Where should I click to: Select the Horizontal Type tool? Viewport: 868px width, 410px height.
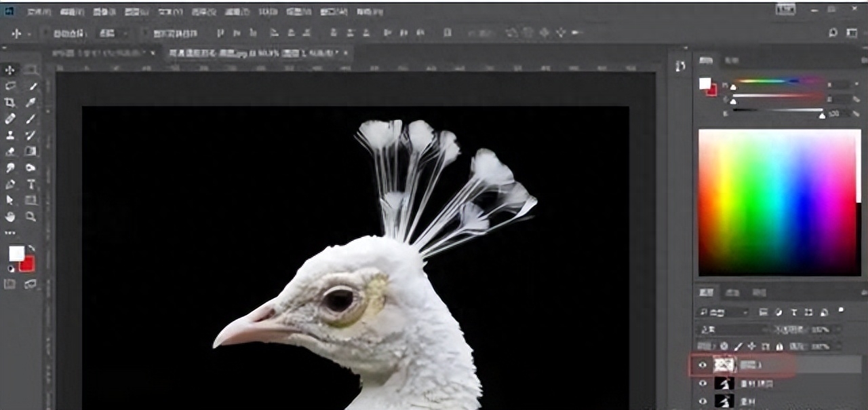(31, 184)
